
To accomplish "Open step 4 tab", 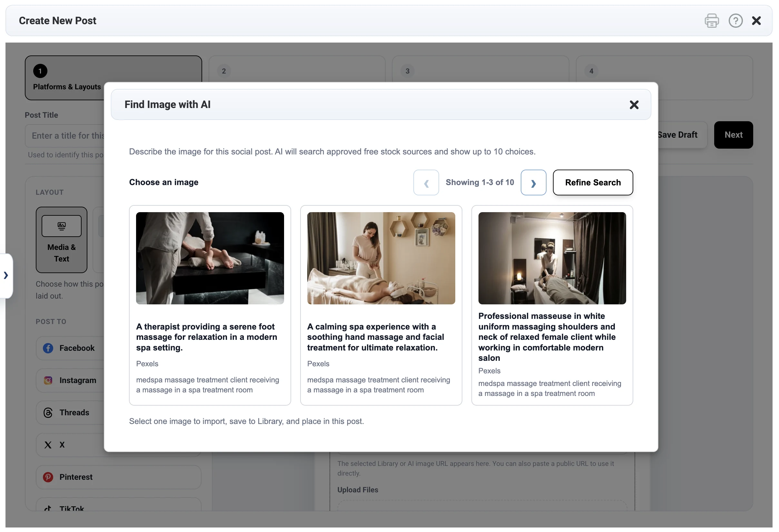I will (x=664, y=78).
